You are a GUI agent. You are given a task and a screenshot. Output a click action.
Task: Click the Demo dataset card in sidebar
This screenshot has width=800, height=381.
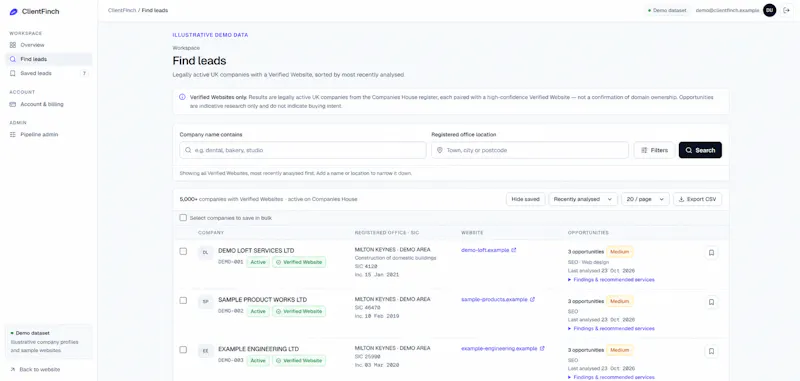point(48,342)
